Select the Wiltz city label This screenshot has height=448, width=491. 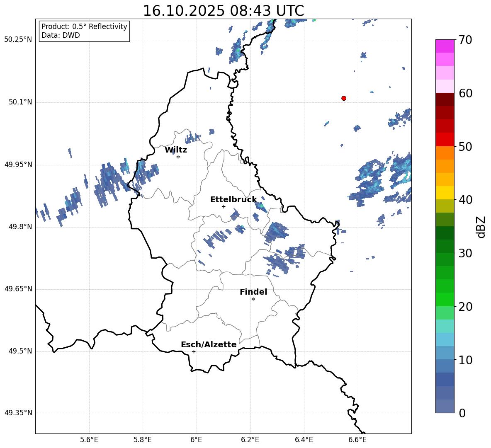click(x=176, y=150)
